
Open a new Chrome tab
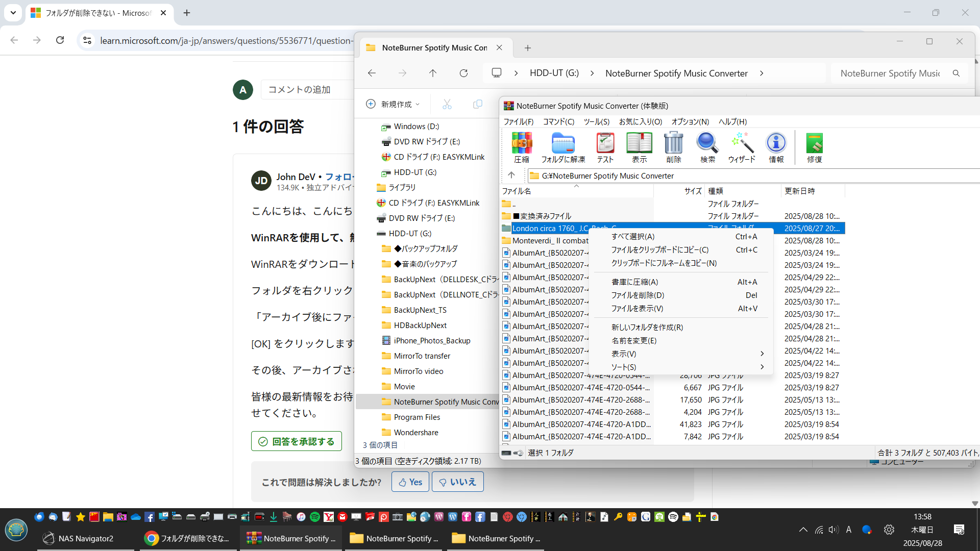pyautogui.click(x=187, y=13)
